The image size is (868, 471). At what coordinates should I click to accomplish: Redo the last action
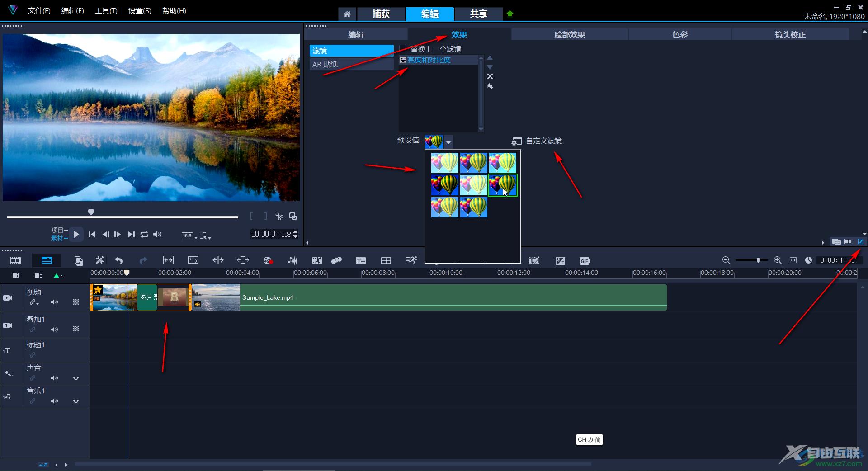coord(143,260)
